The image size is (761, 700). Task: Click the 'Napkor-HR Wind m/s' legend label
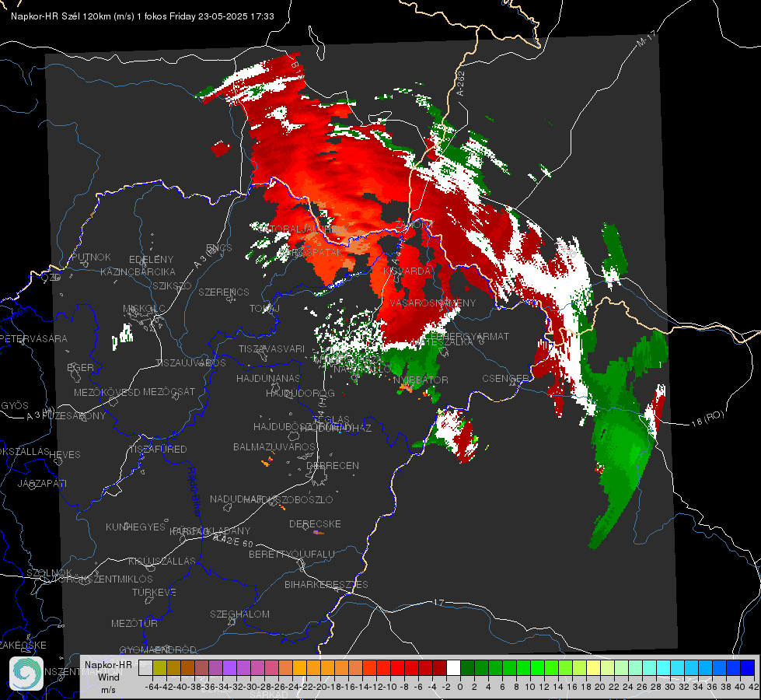108,677
